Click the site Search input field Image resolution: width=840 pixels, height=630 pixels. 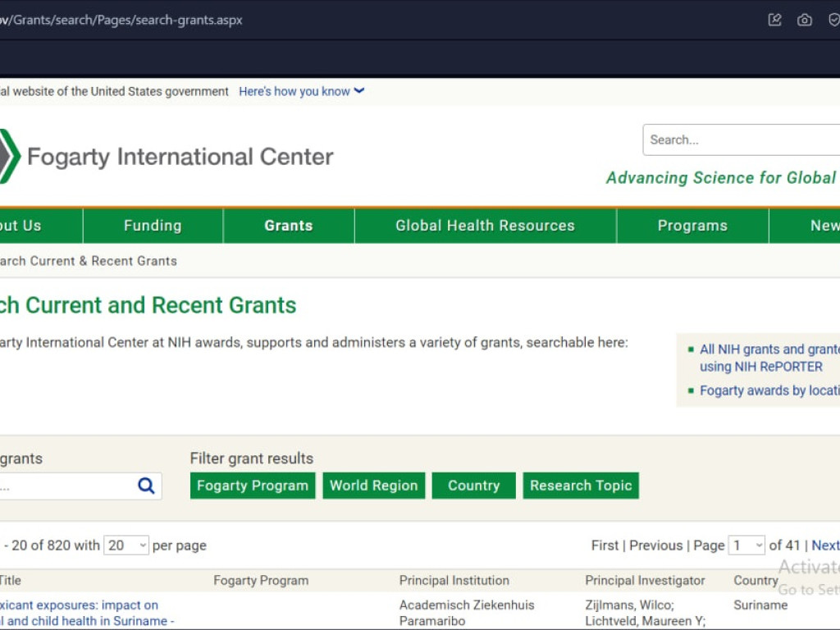pos(742,139)
